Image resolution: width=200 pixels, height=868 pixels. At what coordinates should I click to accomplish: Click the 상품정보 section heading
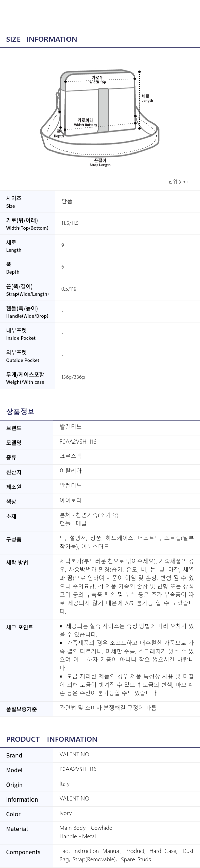click(20, 412)
